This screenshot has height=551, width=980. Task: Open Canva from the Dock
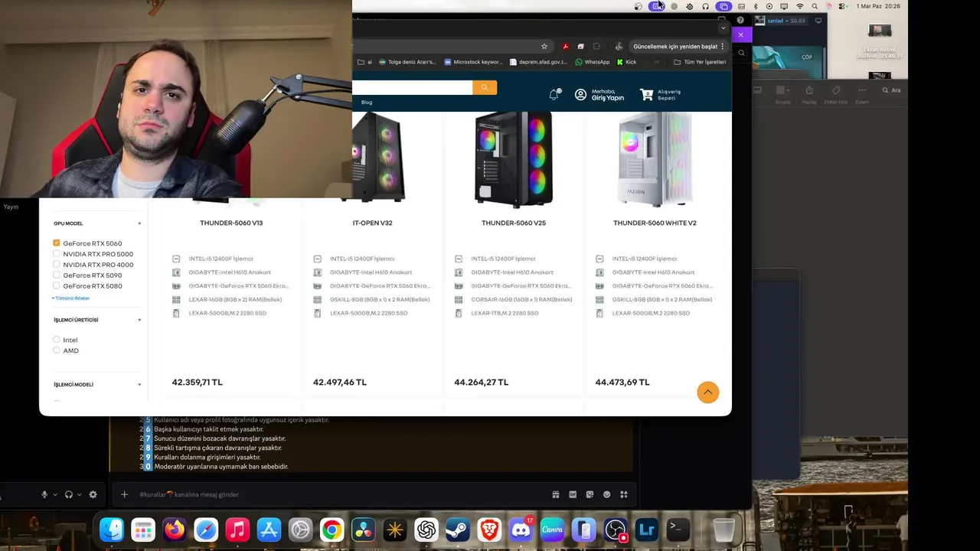(552, 530)
